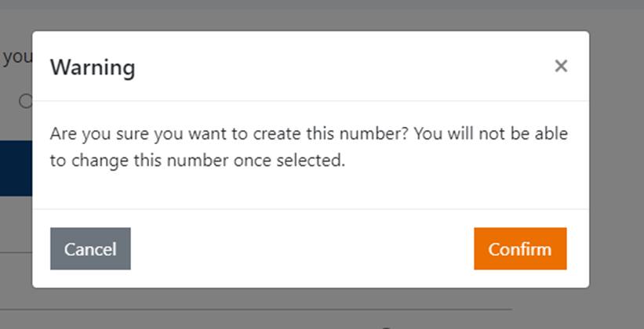
Task: Click the orange Confirm button
Action: pos(519,249)
